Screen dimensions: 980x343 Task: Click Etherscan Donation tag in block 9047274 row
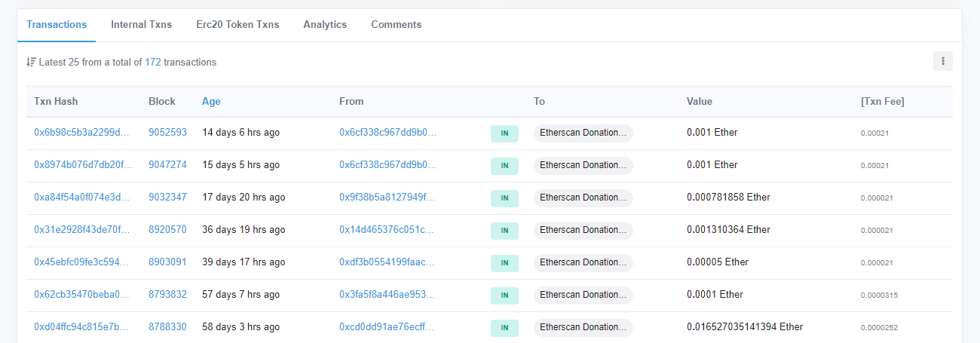coord(583,165)
